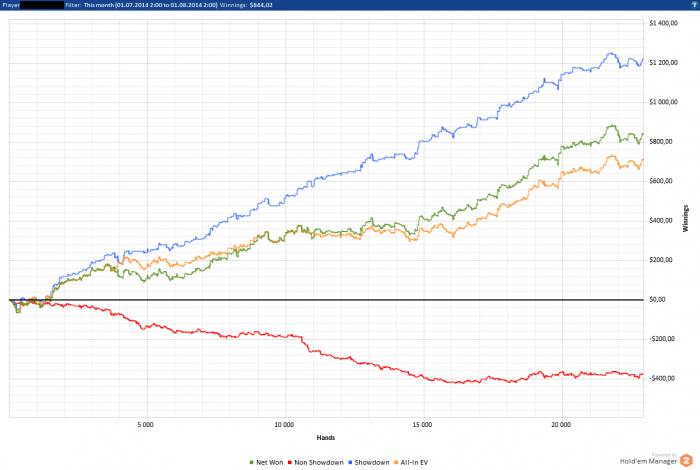
Task: Click the $0,00 axis label
Action: point(657,299)
